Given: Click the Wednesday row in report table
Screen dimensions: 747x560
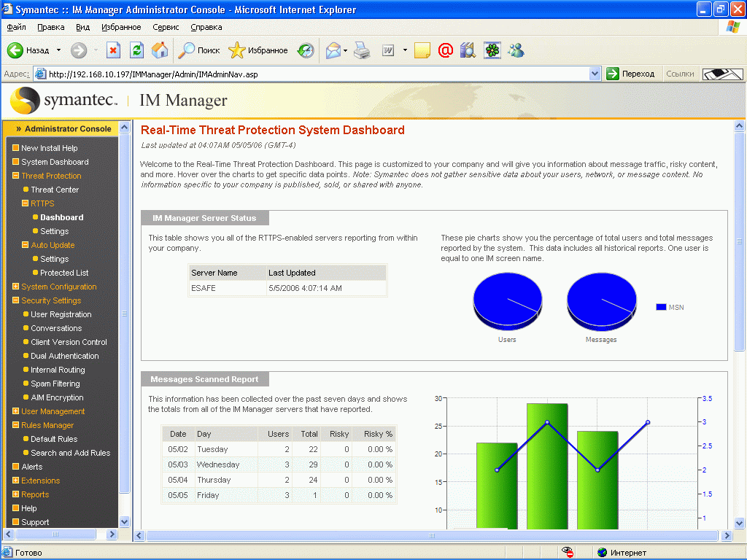Looking at the screenshot, I should [279, 464].
